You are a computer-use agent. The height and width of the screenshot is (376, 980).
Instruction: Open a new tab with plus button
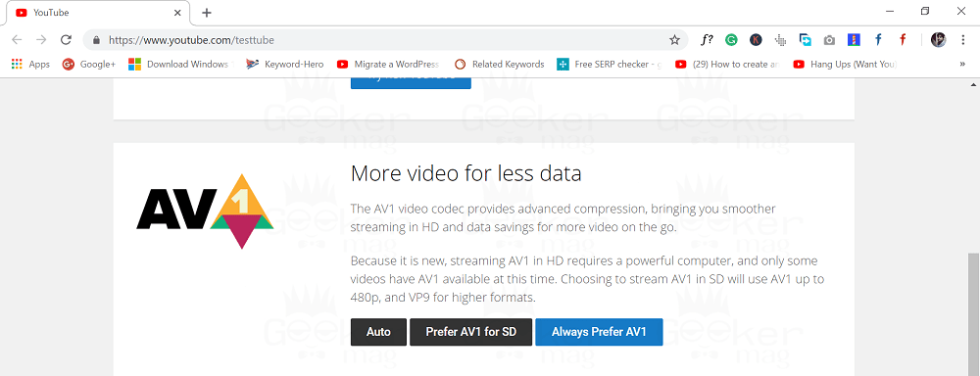[x=207, y=13]
